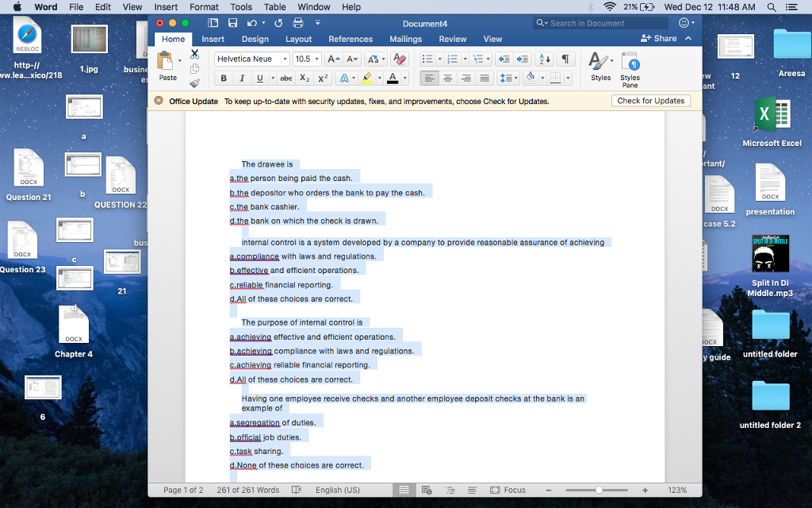Toggle strikethrough formatting
Image resolution: width=812 pixels, height=508 pixels.
286,78
